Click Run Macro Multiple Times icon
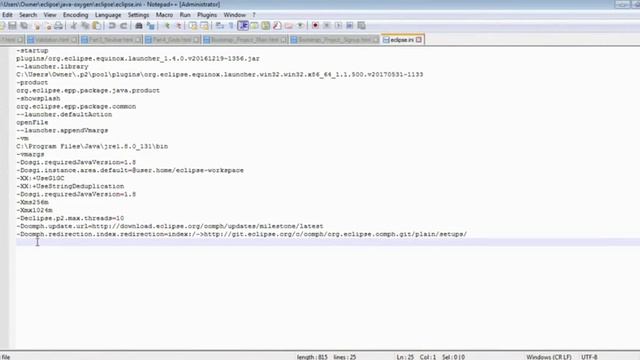Screen dimensions: 640x360 [x=350, y=26]
